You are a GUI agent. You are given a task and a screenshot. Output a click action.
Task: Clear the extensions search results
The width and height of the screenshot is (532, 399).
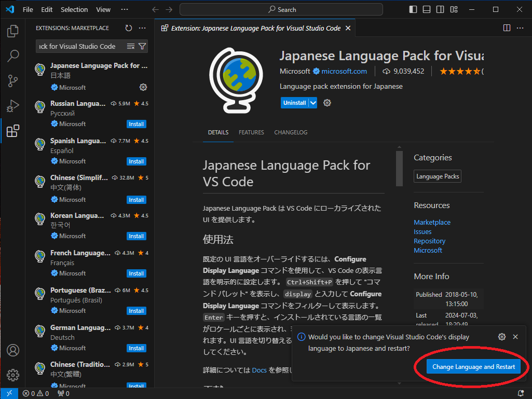pos(131,46)
